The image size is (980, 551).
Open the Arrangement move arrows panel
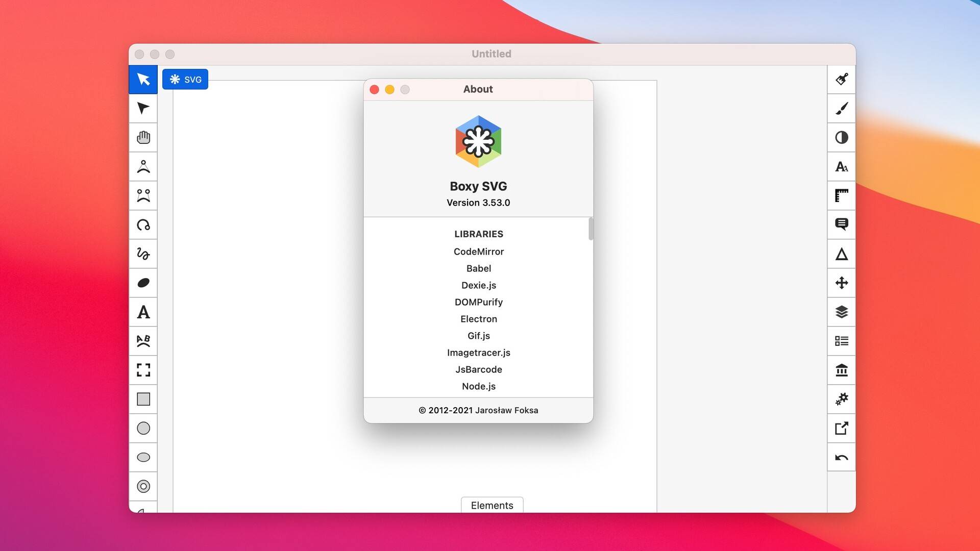tap(841, 283)
